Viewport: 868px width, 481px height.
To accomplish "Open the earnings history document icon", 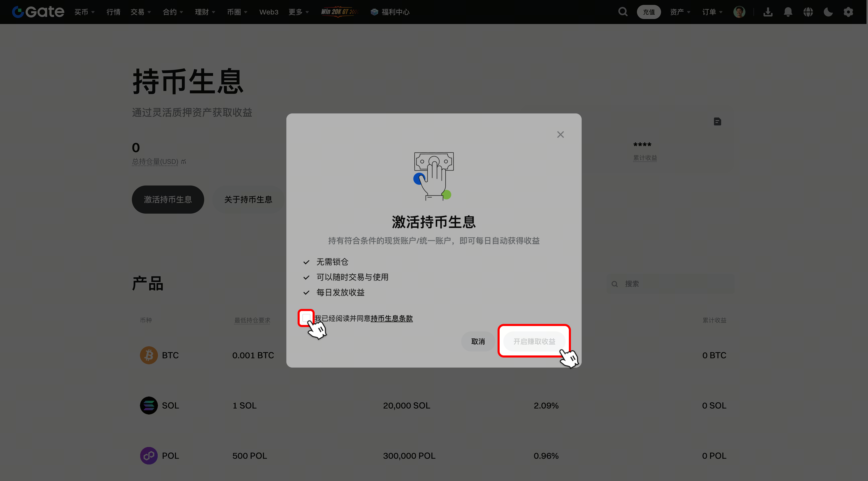I will coord(717,122).
